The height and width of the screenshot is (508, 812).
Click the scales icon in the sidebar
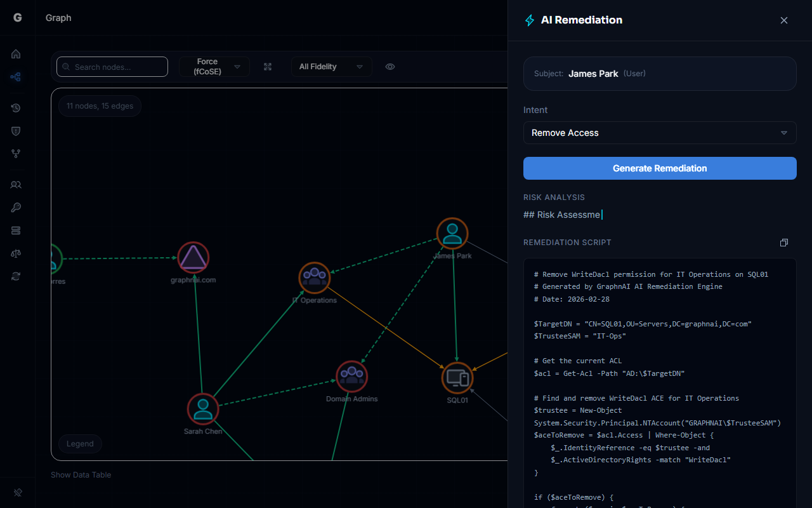(x=16, y=253)
